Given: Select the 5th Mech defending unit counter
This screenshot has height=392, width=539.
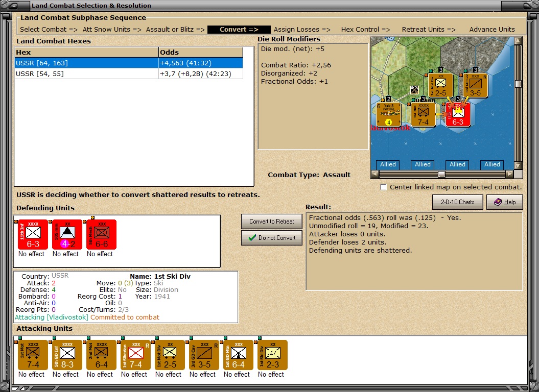Looking at the screenshot, I should 100,235.
